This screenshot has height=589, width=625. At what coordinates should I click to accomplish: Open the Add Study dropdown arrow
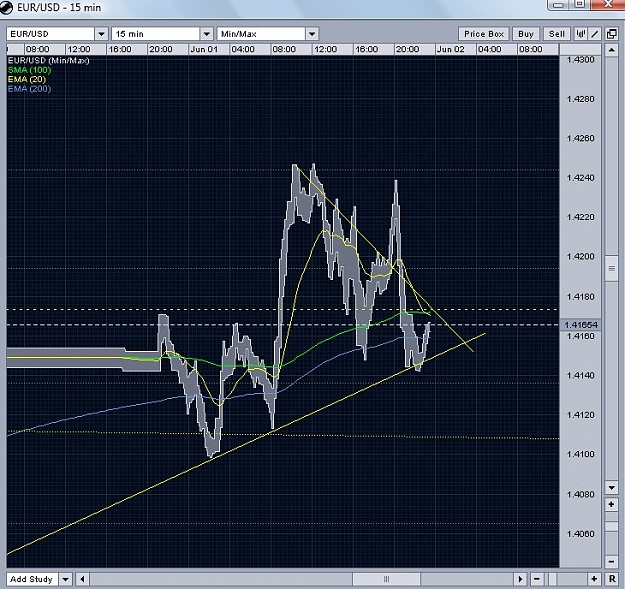pos(65,579)
